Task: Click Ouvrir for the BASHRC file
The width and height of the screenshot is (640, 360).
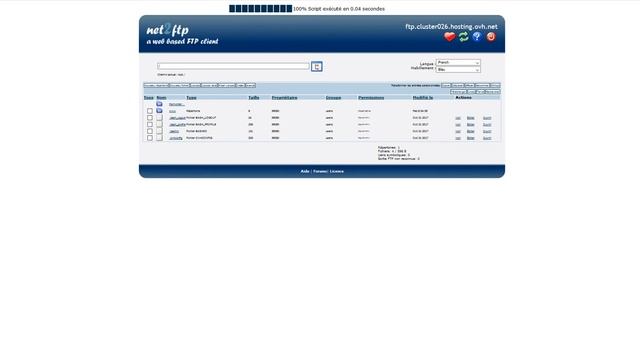Action: pos(487,131)
